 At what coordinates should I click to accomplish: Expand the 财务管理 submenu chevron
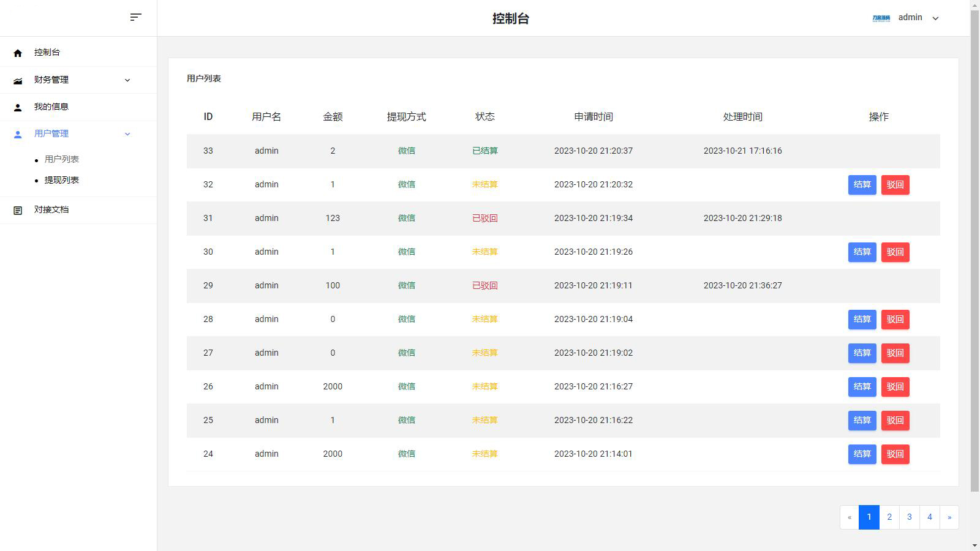[127, 80]
